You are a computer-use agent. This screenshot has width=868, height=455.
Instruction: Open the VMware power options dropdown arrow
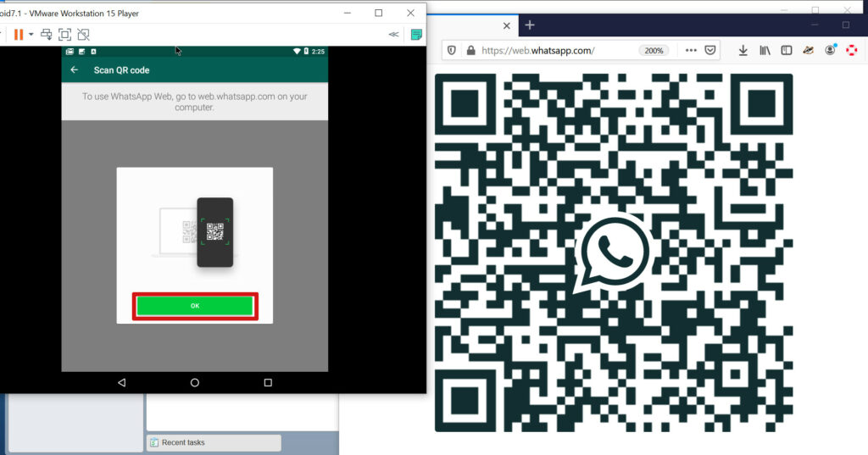click(31, 35)
